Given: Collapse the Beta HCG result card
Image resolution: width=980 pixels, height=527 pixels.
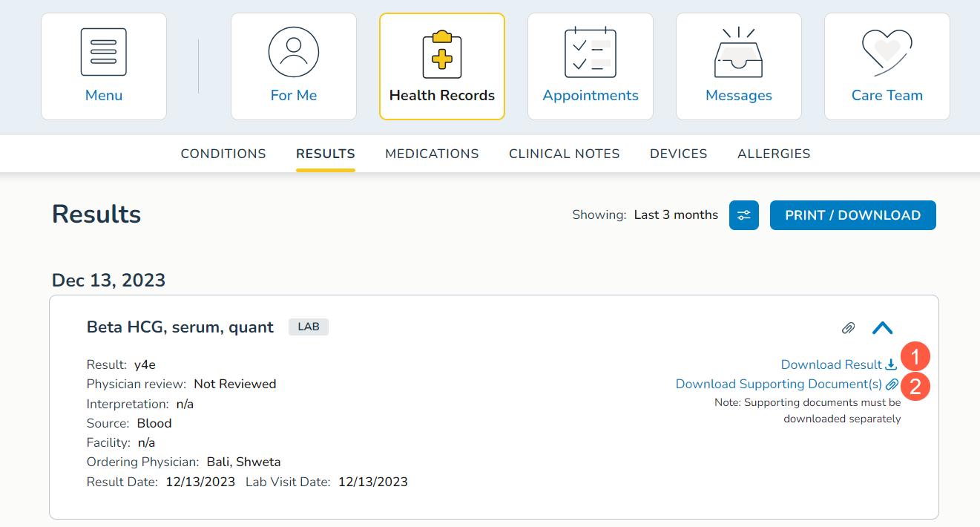Looking at the screenshot, I should pyautogui.click(x=882, y=328).
